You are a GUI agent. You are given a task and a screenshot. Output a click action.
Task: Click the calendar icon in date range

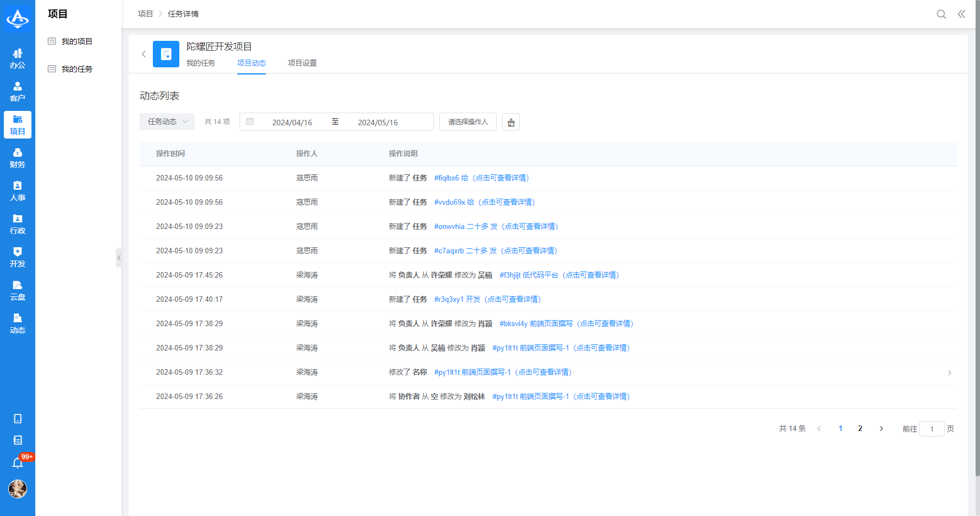tap(250, 121)
